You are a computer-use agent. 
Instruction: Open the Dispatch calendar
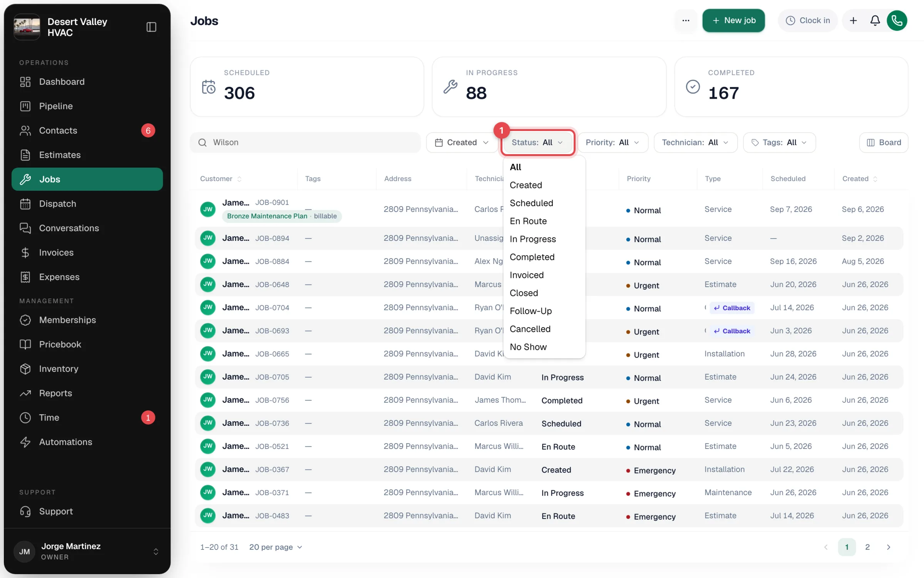tap(87, 204)
